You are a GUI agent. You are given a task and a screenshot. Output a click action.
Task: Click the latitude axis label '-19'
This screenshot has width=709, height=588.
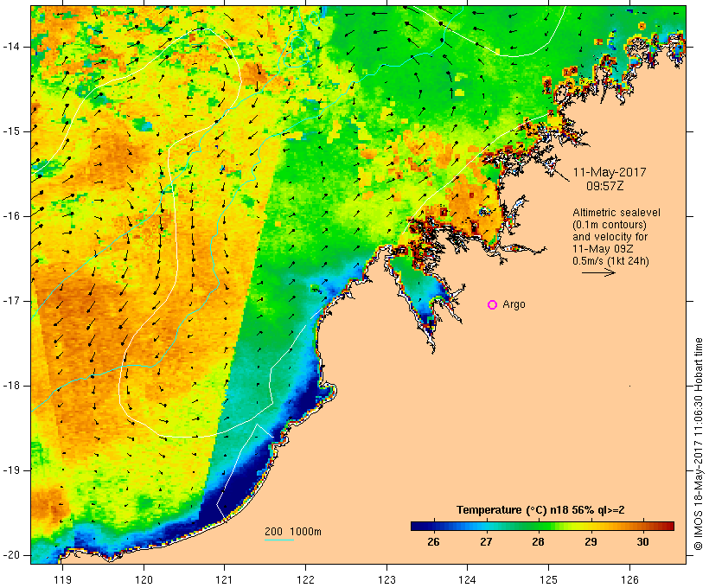10,470
